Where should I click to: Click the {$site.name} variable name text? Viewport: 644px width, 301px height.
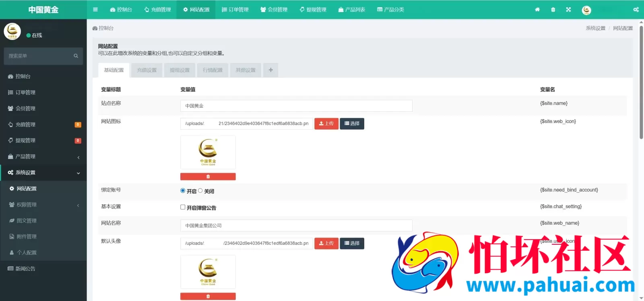click(554, 104)
